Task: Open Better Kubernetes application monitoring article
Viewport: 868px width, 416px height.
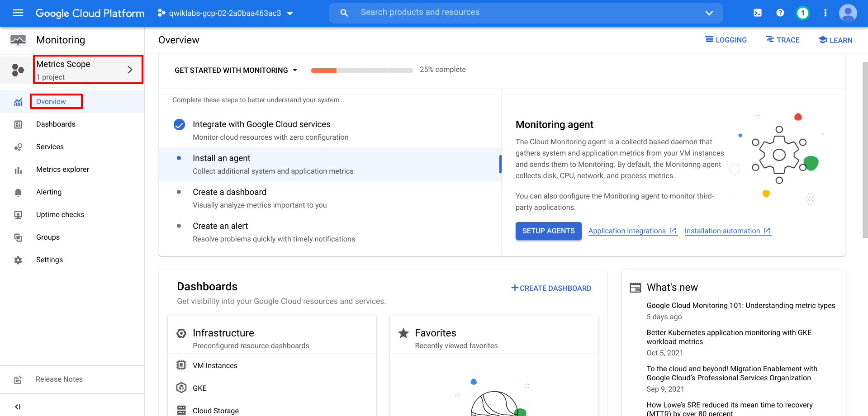Action: point(729,337)
